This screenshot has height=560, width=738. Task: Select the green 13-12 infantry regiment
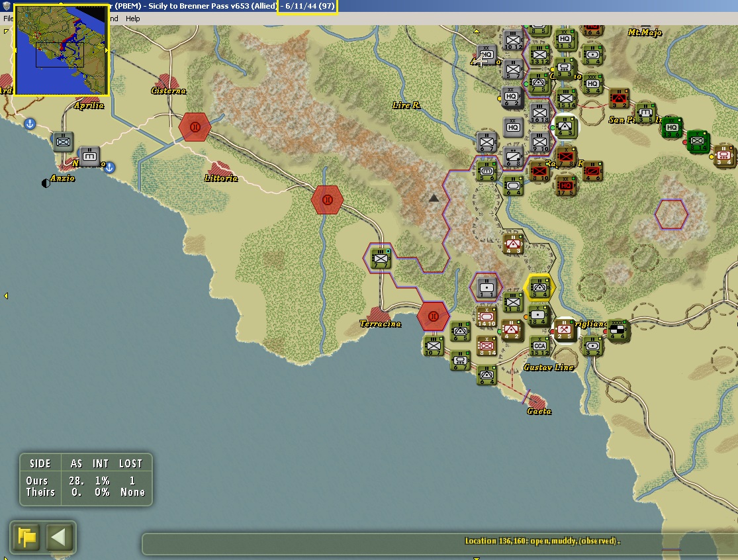click(x=539, y=55)
